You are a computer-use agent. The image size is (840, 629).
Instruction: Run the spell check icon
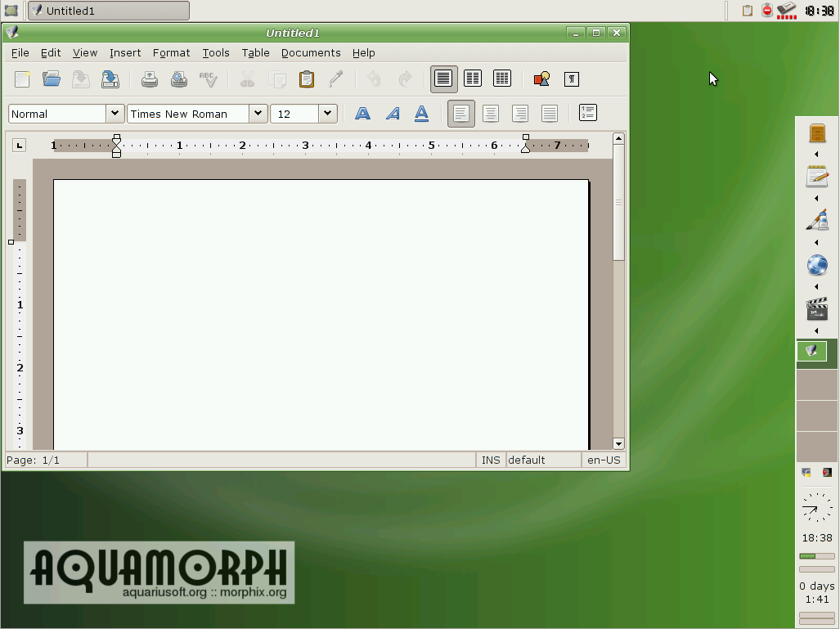(x=208, y=79)
